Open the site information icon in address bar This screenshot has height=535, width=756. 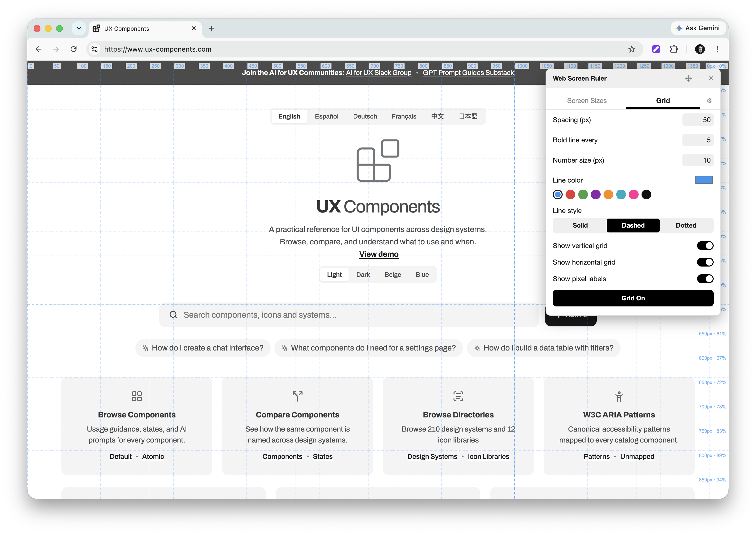click(94, 49)
